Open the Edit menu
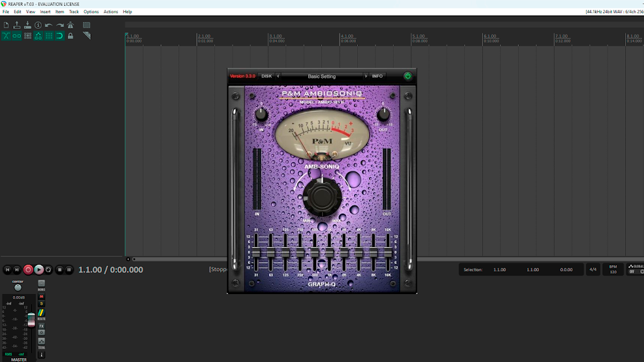This screenshot has height=362, width=644. click(x=17, y=11)
